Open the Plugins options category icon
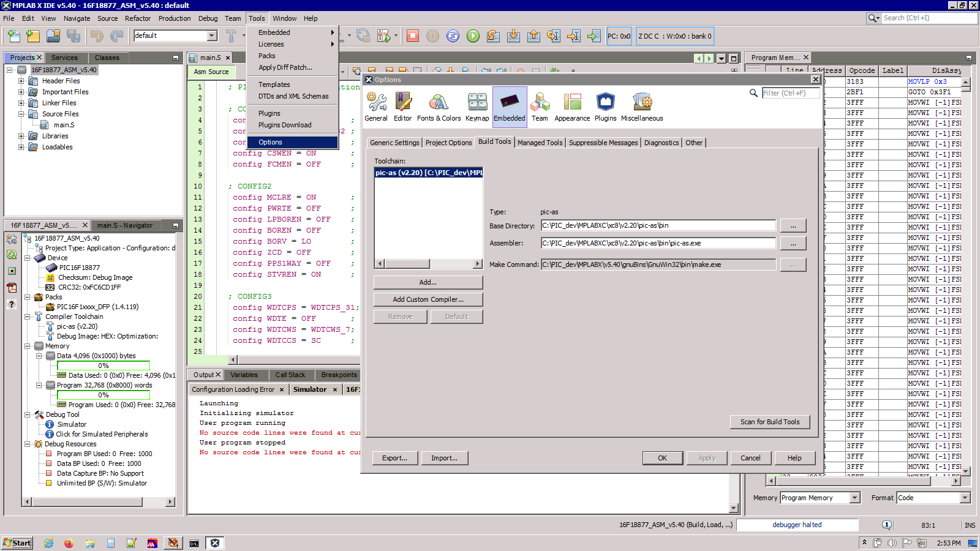The image size is (980, 551). click(x=605, y=107)
